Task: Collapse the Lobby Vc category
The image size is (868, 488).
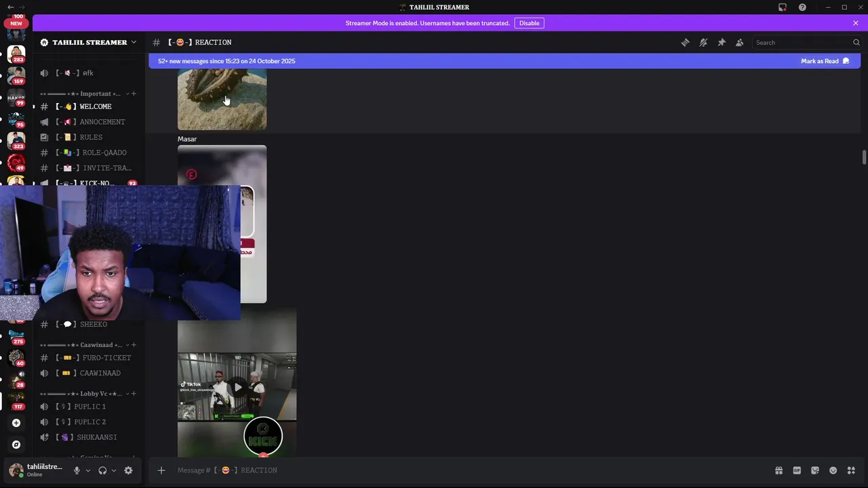Action: tap(85, 394)
